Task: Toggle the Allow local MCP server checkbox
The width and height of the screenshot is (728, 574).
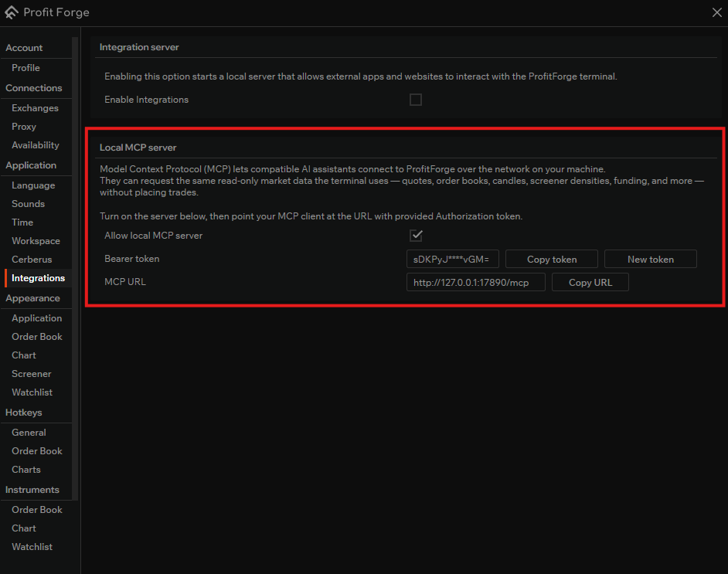Action: click(416, 236)
